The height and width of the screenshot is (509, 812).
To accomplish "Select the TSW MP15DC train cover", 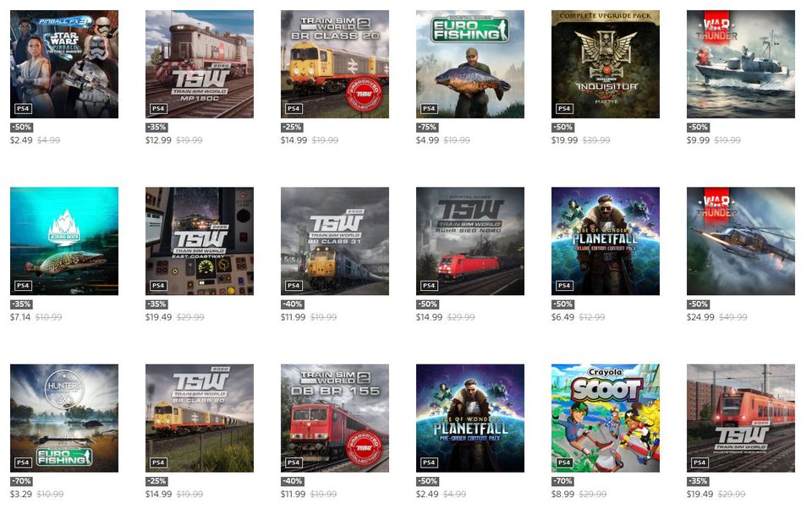I will point(200,64).
